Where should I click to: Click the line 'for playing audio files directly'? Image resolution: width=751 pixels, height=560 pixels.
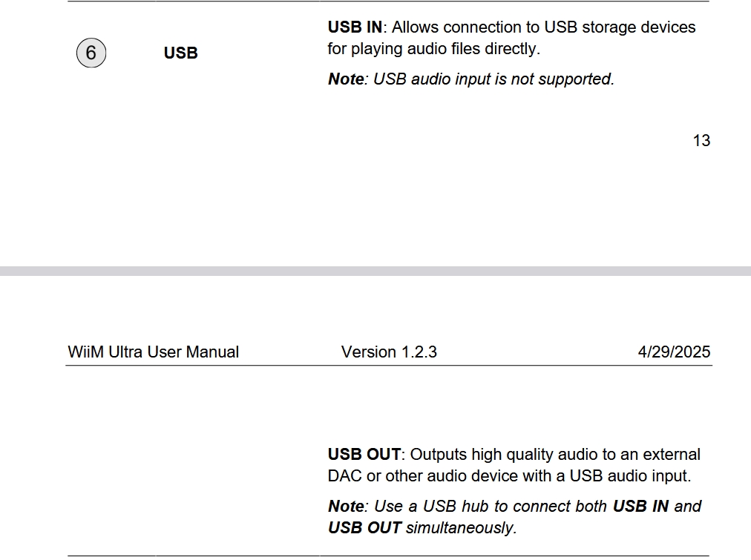click(433, 49)
